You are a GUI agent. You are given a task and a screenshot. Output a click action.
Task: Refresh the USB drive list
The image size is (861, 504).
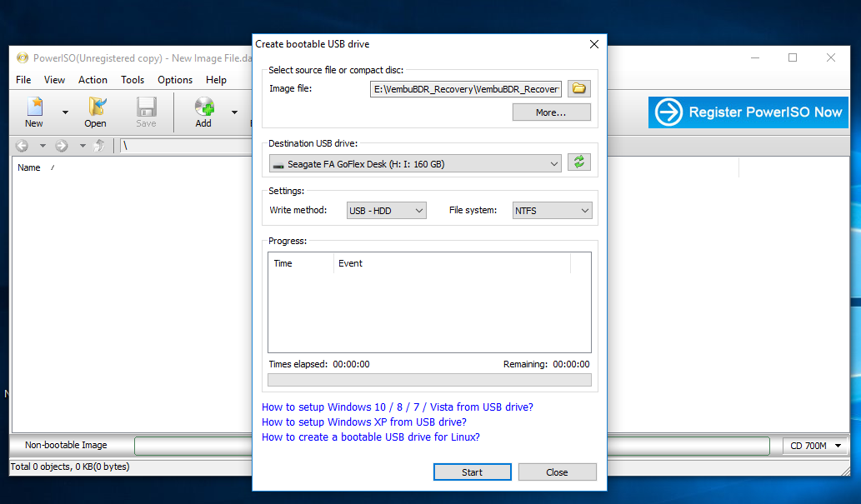tap(578, 162)
